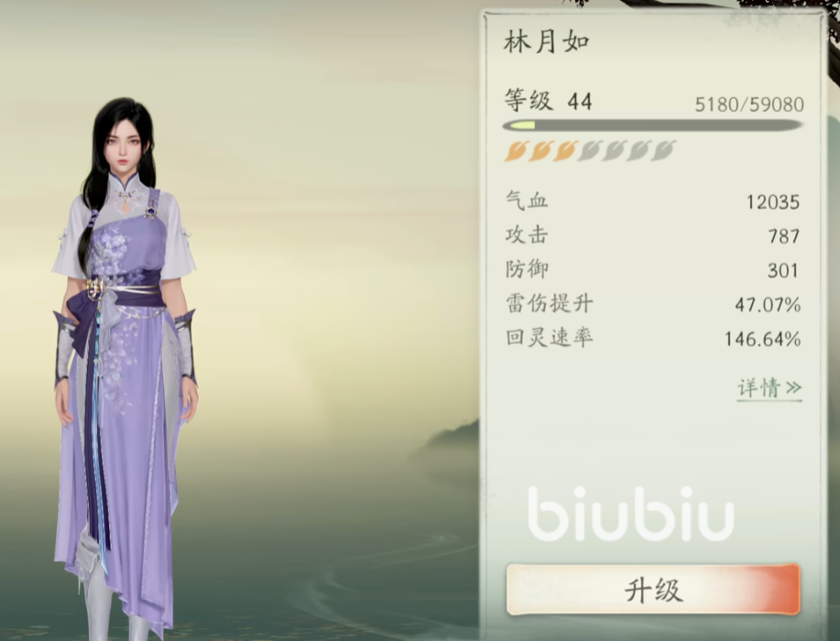The width and height of the screenshot is (840, 641).
Task: Click the experience counter 5180/59080
Action: click(749, 104)
